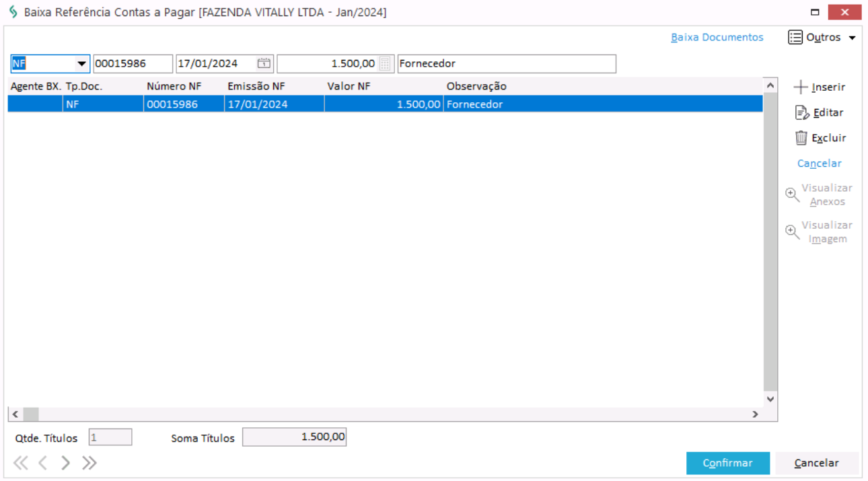Click the Visualizar Anexos magnifier icon

pos(793,195)
